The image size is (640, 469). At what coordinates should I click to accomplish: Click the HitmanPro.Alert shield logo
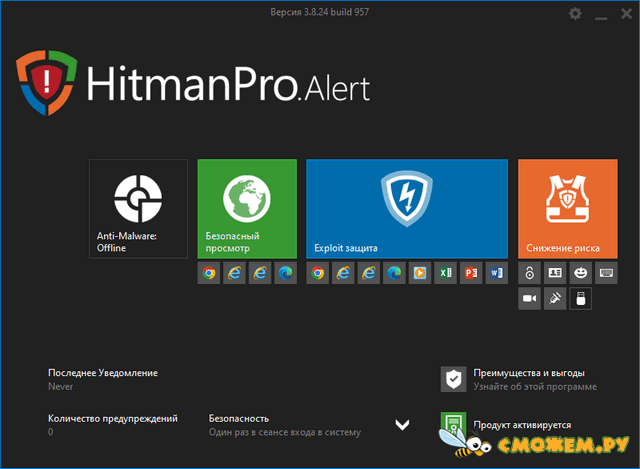click(47, 82)
